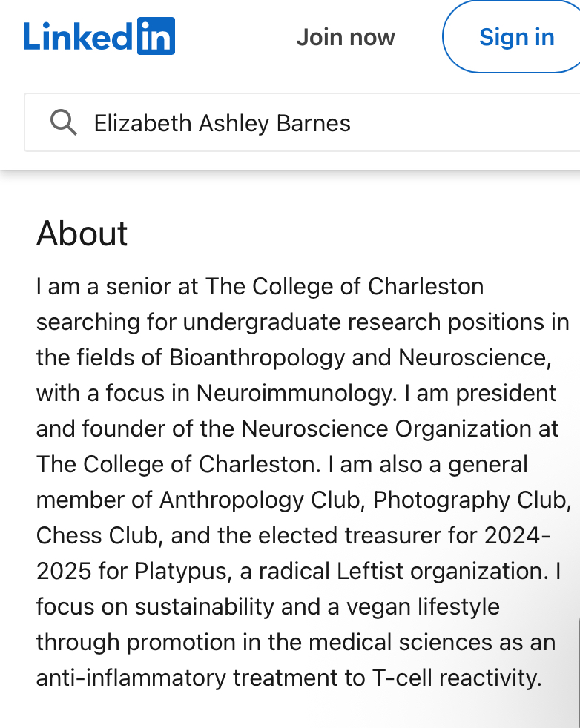
Task: Focus the search field containing Elizabeth Ashley Barnes
Action: [x=303, y=122]
